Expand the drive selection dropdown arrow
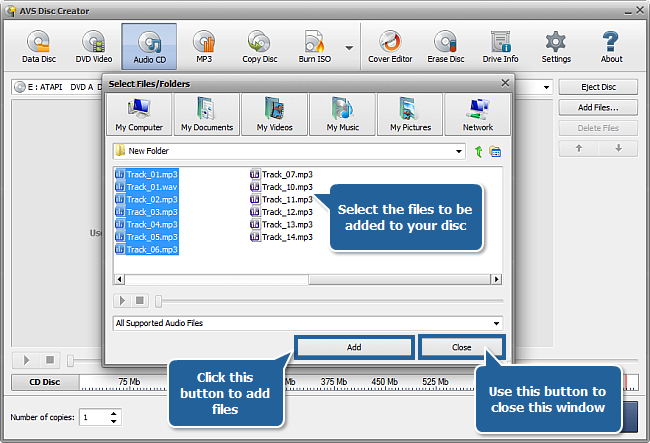 546,87
